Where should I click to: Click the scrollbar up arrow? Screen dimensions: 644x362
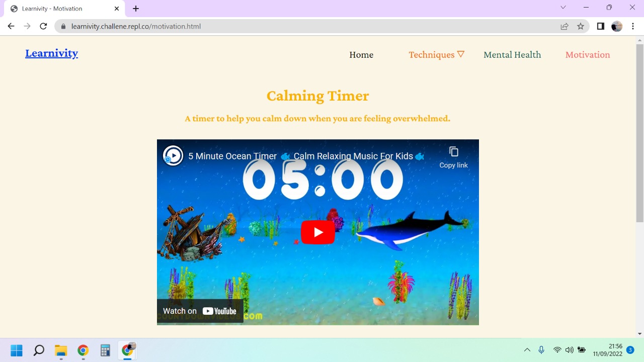640,40
